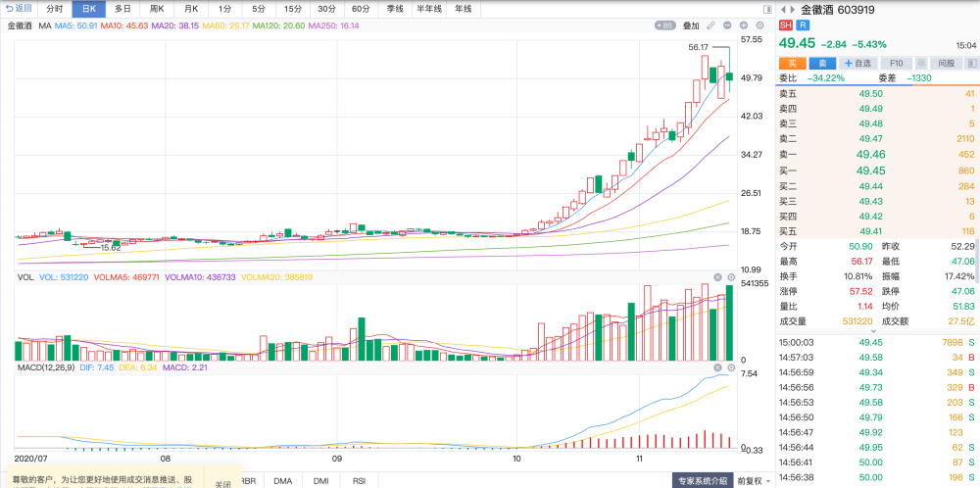Image resolution: width=980 pixels, height=488 pixels.
Task: Open 前复权 adjustment dropdown
Action: pos(753,481)
